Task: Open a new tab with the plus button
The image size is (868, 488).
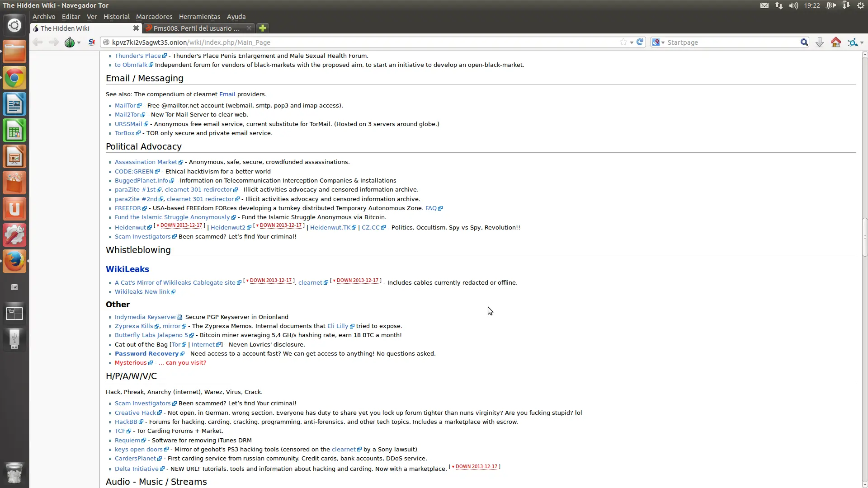Action: tap(263, 28)
